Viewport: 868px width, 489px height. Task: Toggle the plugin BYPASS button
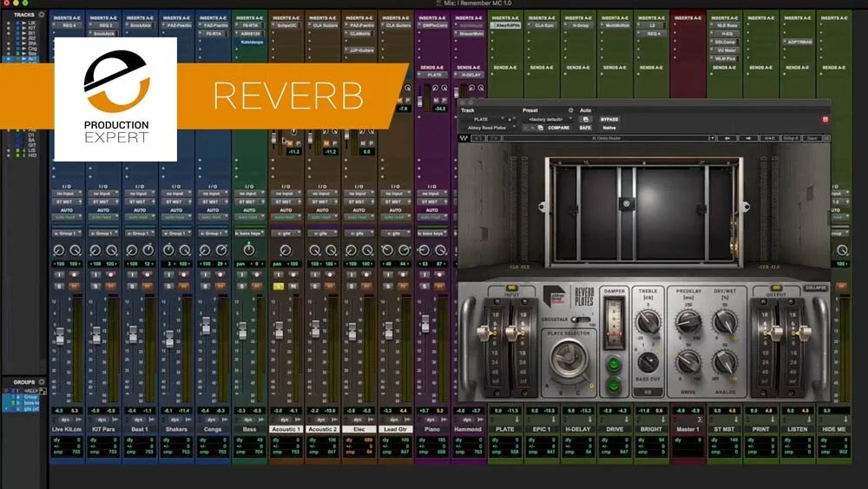coord(609,119)
